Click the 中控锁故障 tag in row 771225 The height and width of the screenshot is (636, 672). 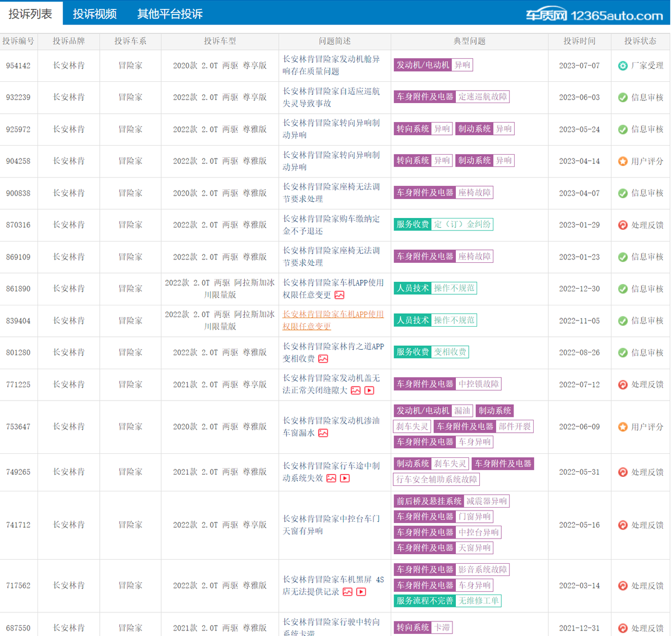[478, 384]
